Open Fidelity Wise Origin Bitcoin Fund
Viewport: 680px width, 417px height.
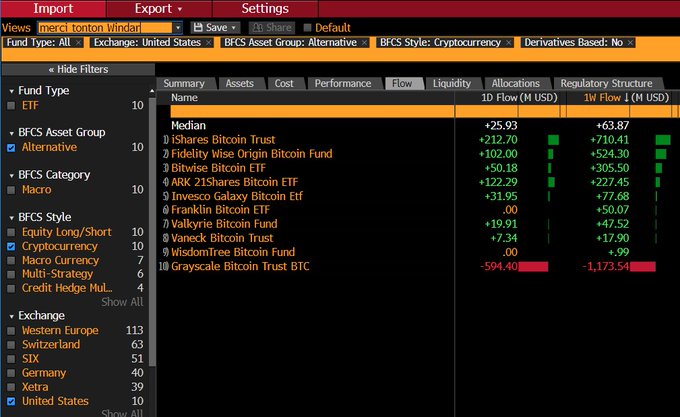252,154
